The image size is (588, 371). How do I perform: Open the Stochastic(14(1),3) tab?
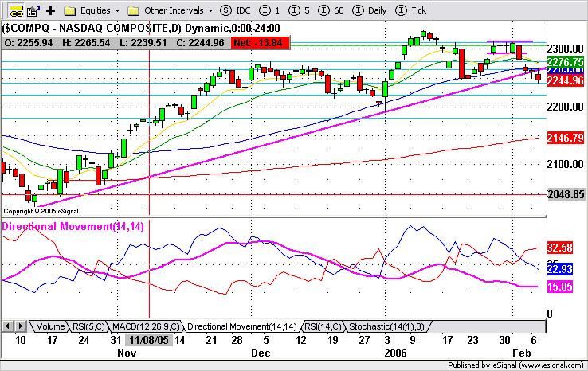pyautogui.click(x=386, y=326)
